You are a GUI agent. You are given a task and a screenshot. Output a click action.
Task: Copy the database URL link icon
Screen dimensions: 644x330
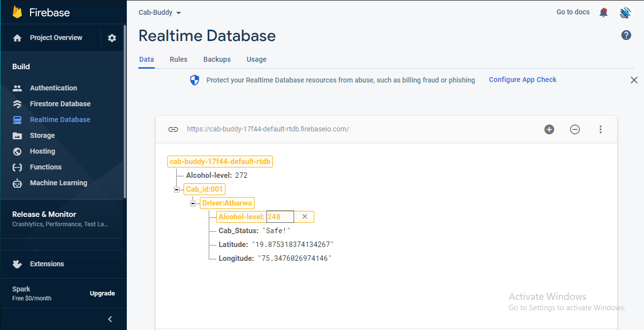[173, 129]
